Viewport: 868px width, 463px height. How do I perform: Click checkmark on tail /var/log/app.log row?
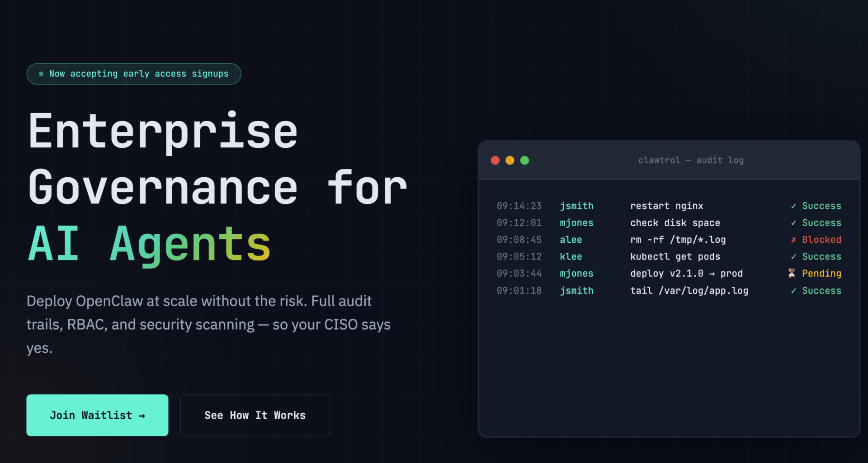click(x=793, y=291)
